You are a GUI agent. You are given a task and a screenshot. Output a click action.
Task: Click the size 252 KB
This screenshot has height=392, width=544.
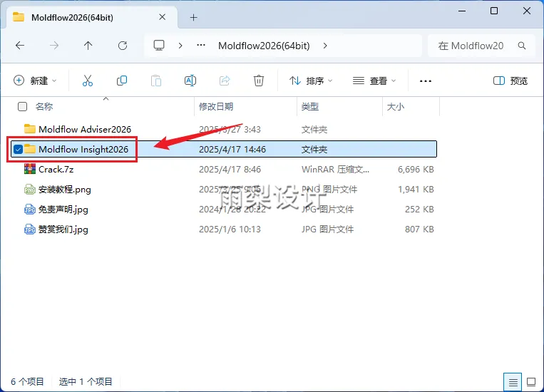pyautogui.click(x=419, y=209)
